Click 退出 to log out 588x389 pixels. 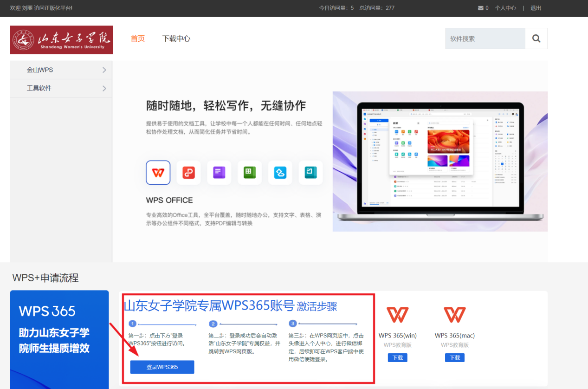click(x=536, y=8)
